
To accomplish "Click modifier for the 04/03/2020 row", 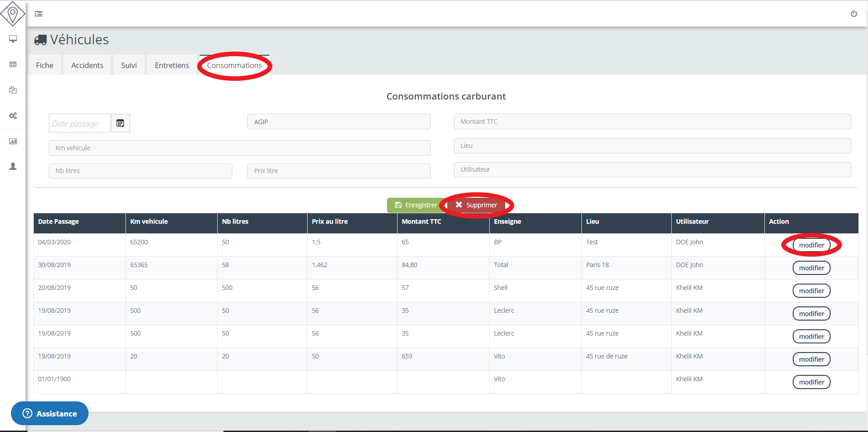I will point(811,245).
